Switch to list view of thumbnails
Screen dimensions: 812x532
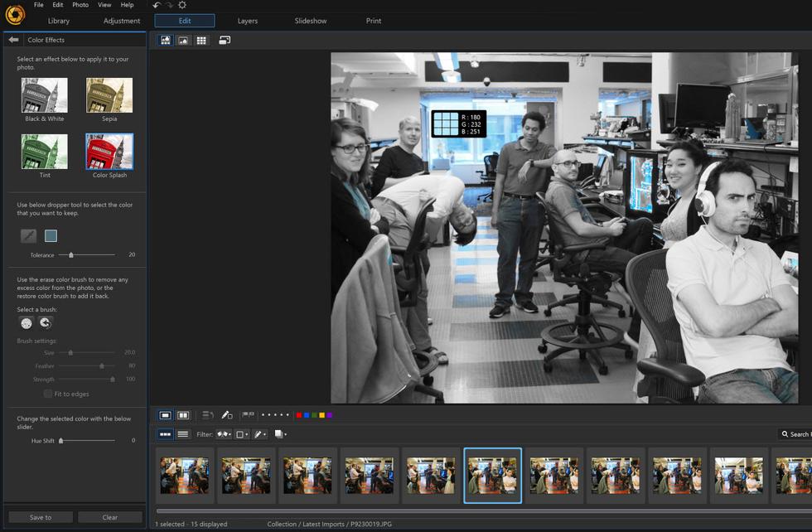point(183,434)
